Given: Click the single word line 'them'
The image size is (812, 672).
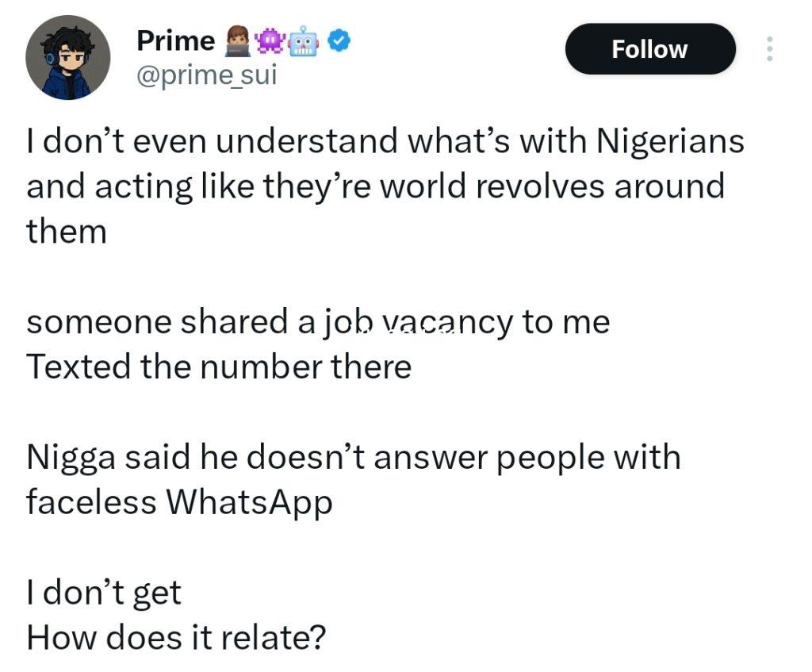Looking at the screenshot, I should pyautogui.click(x=67, y=231).
